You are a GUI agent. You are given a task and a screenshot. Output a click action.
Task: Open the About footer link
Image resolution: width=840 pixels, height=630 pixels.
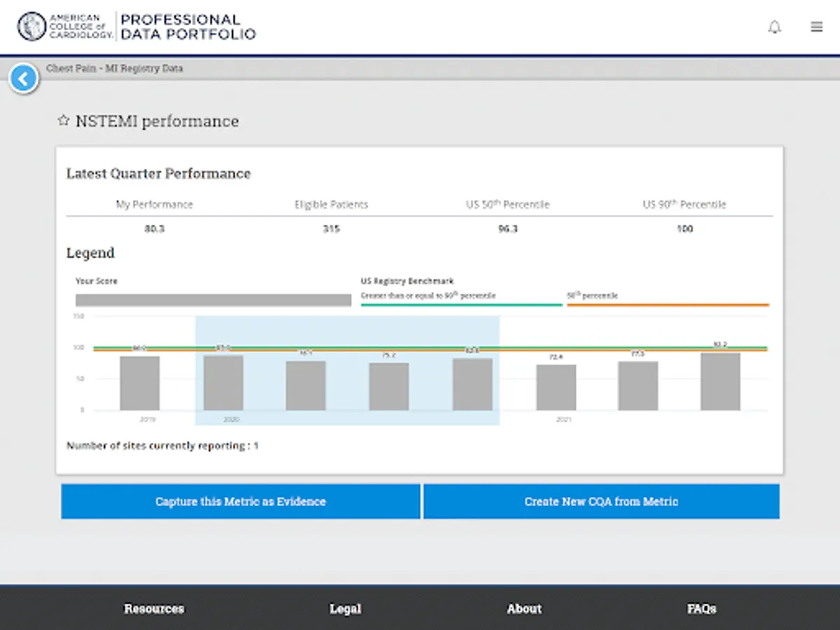click(524, 608)
